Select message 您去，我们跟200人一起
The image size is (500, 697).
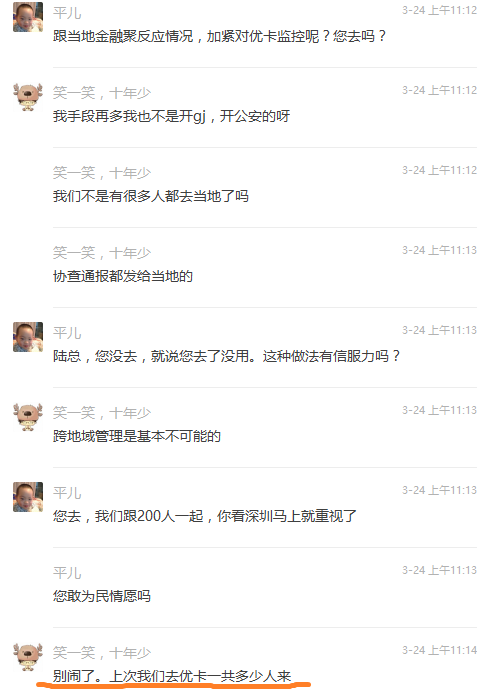click(205, 516)
